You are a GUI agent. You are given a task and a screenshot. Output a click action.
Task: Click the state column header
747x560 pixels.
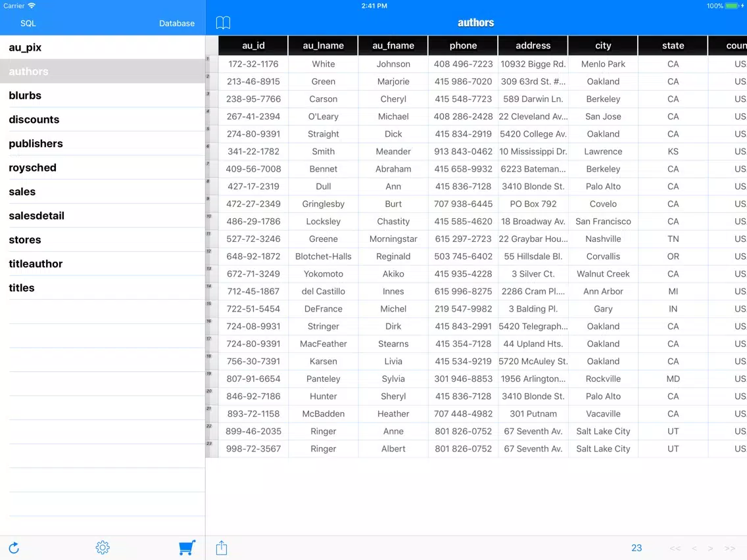673,46
